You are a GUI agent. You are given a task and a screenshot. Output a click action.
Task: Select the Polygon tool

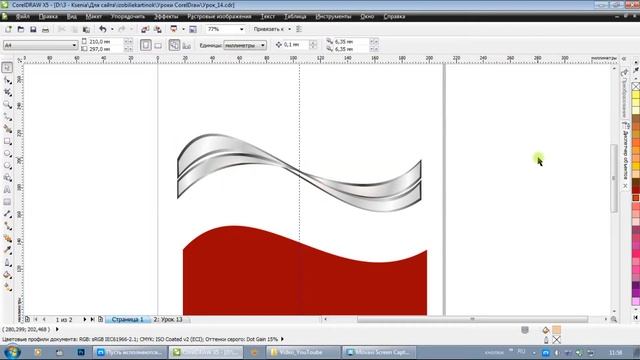[7, 166]
